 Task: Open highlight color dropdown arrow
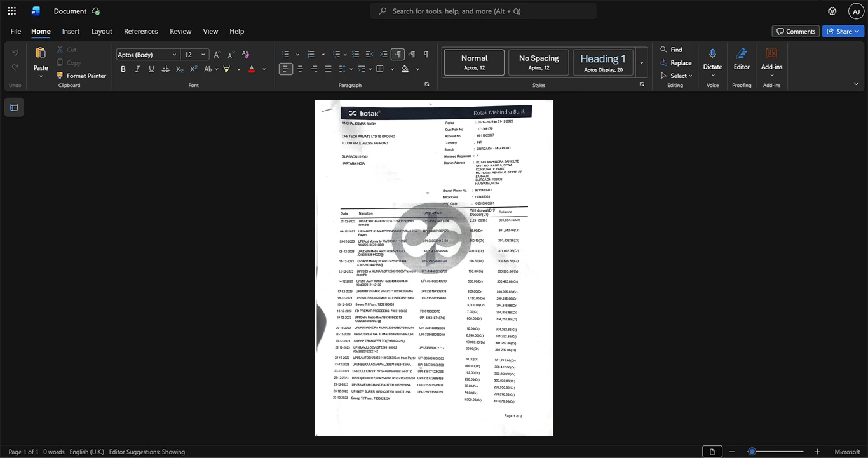click(238, 69)
